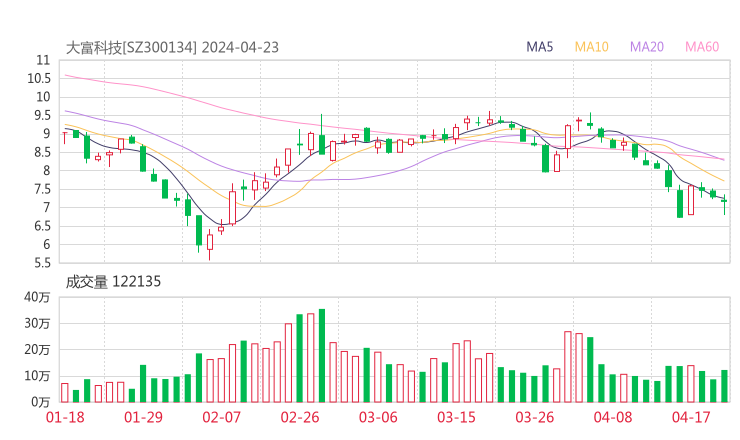Image resolution: width=740 pixels, height=440 pixels.
Task: Click the tallest green volume bar
Action: (322, 355)
